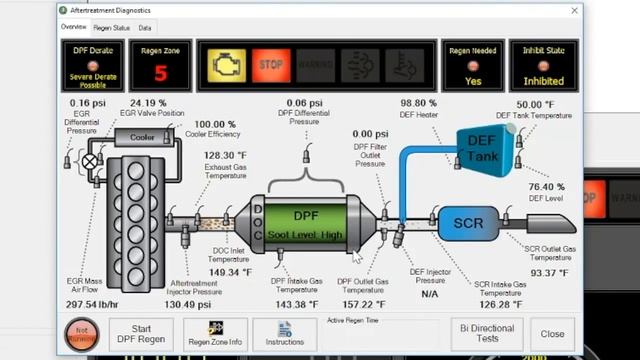
Task: Click the DPF Filter Outlet Pressure 0.00 psi
Action: (x=370, y=134)
